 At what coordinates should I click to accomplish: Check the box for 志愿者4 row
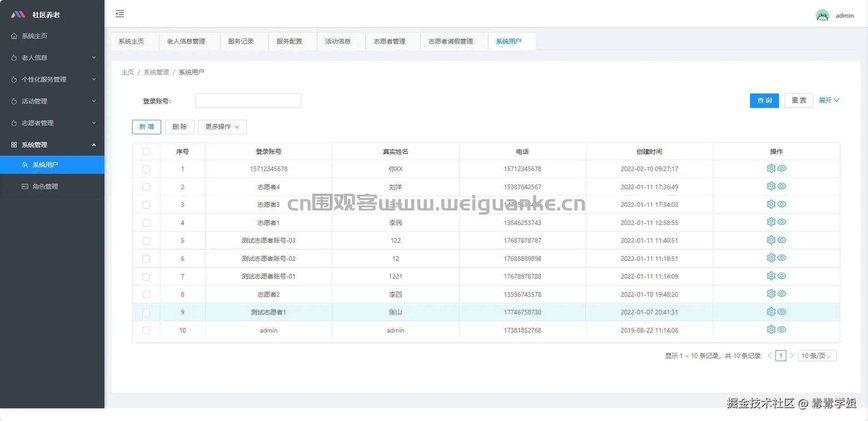click(x=146, y=187)
